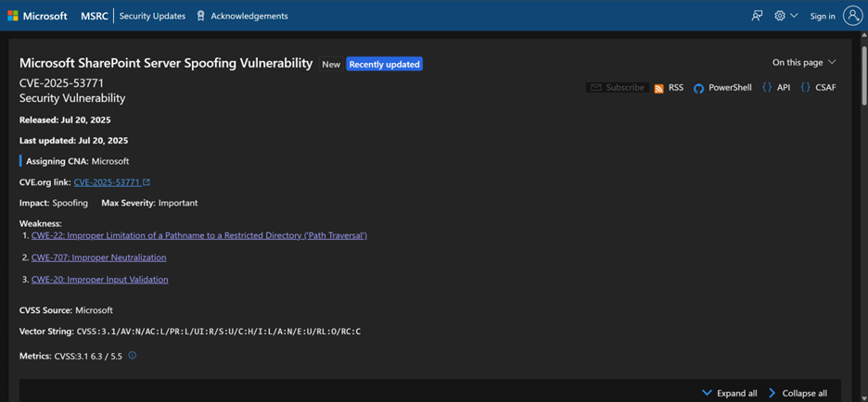Click the Subscribe envelope icon
Screen dimensions: 868x402
tap(596, 87)
